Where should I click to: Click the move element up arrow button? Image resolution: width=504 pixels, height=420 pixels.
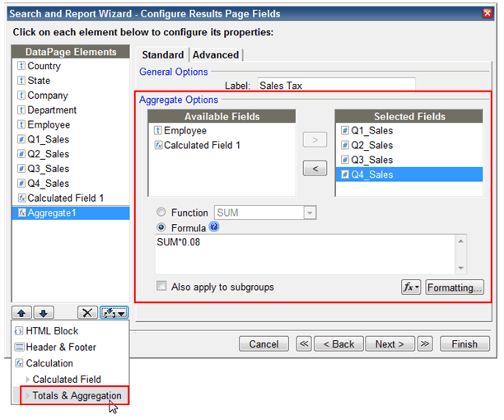click(x=21, y=313)
